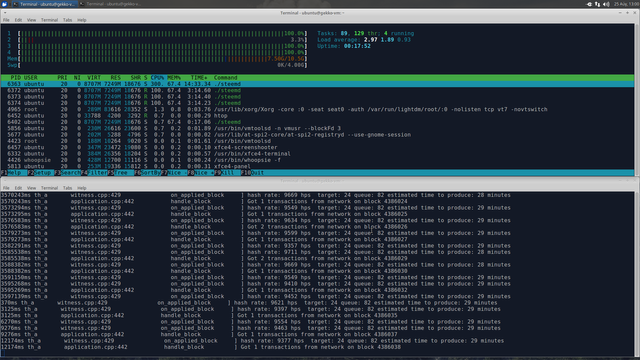
Task: Open File menu in lower terminal window
Action: (6, 188)
